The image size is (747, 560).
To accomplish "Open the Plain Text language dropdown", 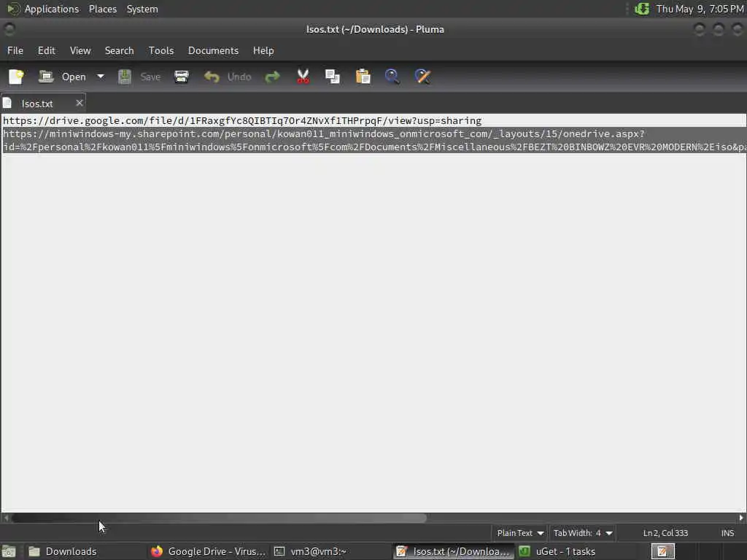I will pyautogui.click(x=520, y=533).
